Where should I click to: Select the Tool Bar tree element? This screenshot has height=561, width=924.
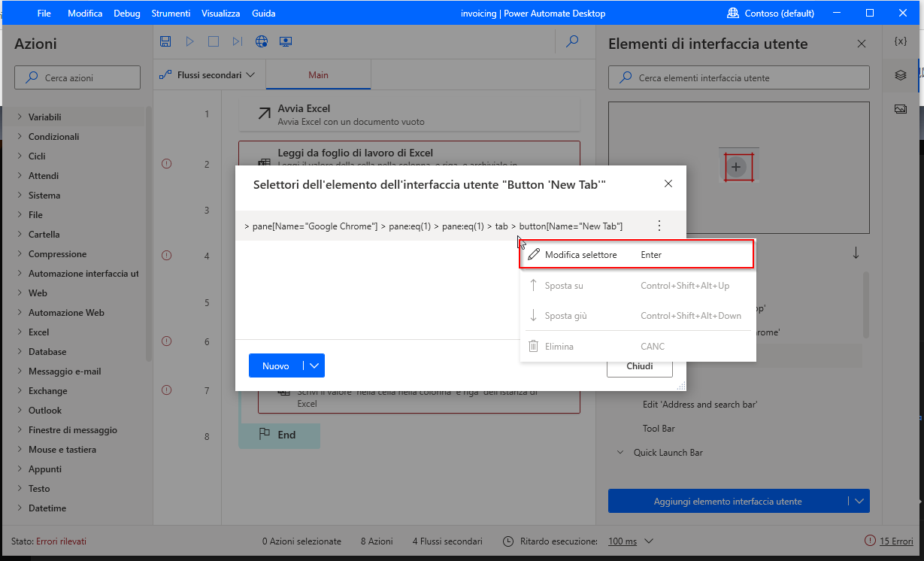tap(659, 429)
